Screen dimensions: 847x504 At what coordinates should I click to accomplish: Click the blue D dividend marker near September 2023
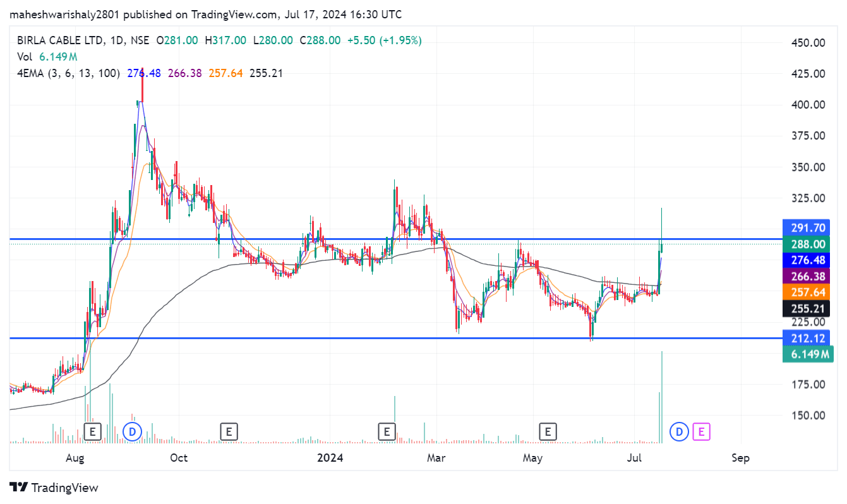tap(132, 432)
